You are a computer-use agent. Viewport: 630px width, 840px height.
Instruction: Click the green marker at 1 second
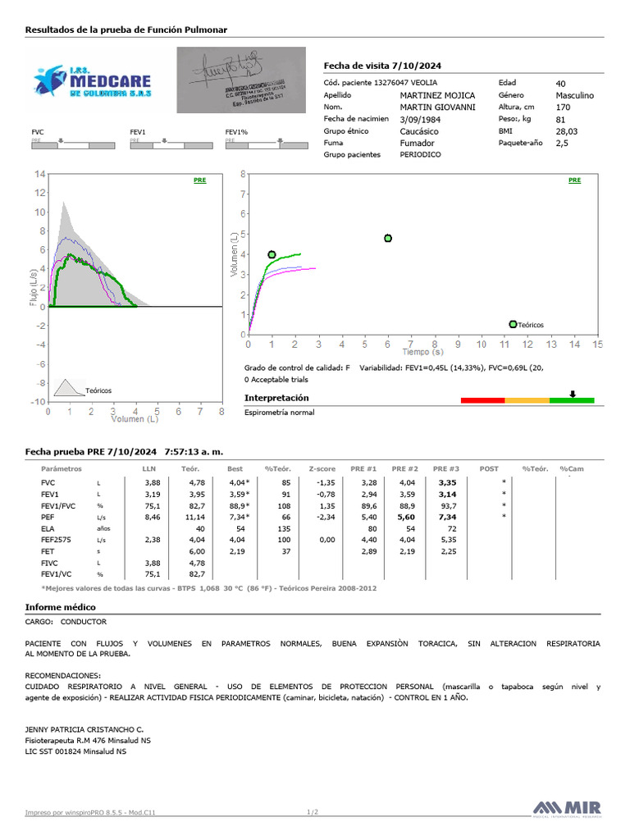click(272, 255)
